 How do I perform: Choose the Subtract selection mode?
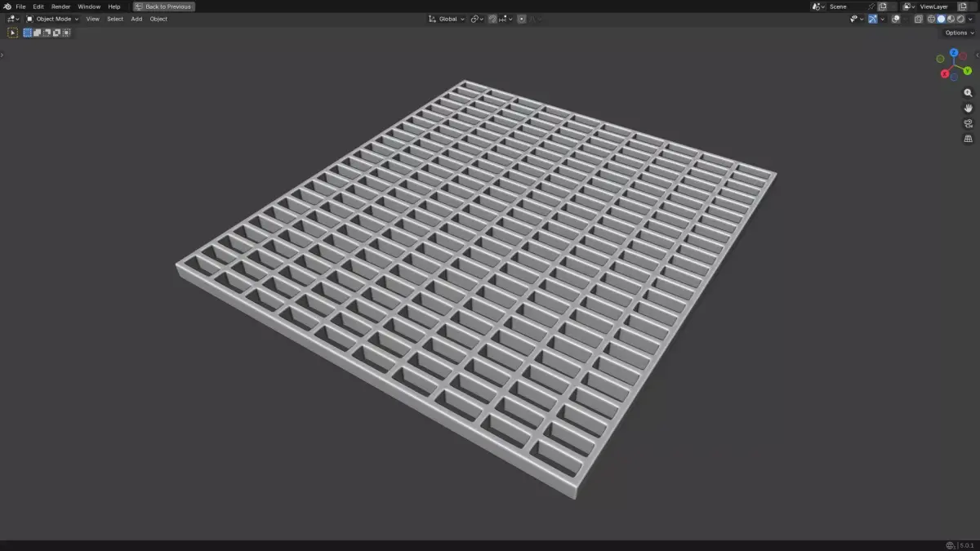coord(47,33)
